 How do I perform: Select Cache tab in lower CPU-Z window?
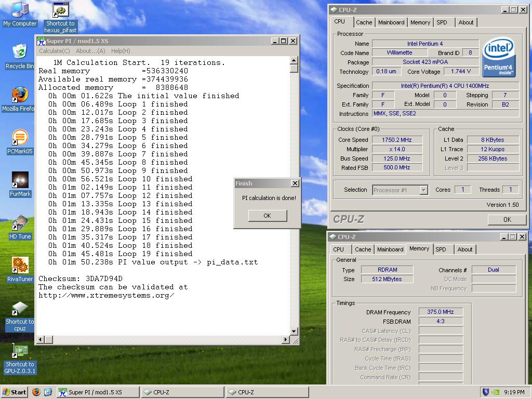363,249
